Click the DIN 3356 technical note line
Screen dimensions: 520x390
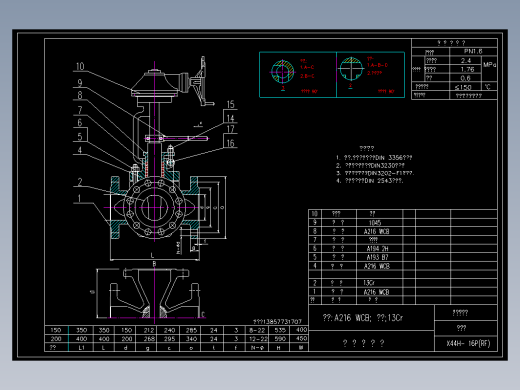[374, 158]
